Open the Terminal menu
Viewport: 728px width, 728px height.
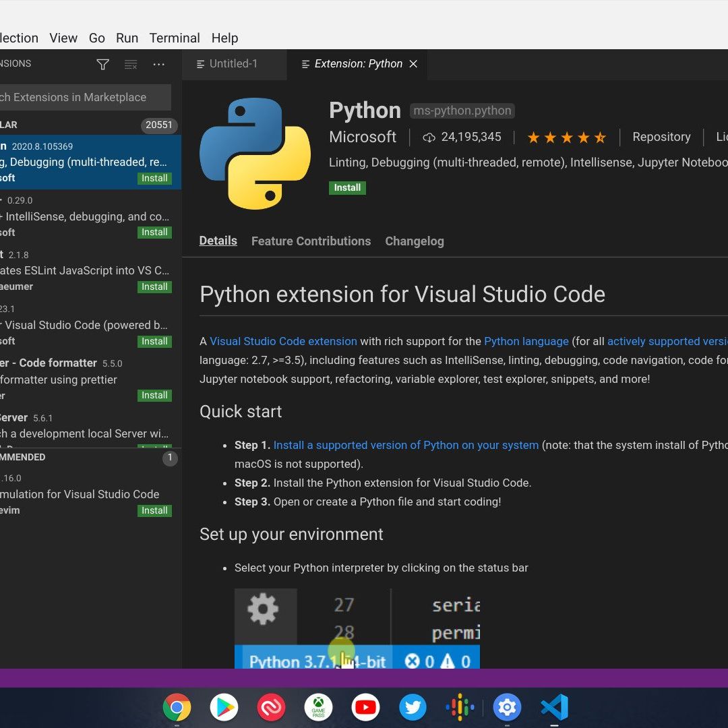[x=175, y=38]
